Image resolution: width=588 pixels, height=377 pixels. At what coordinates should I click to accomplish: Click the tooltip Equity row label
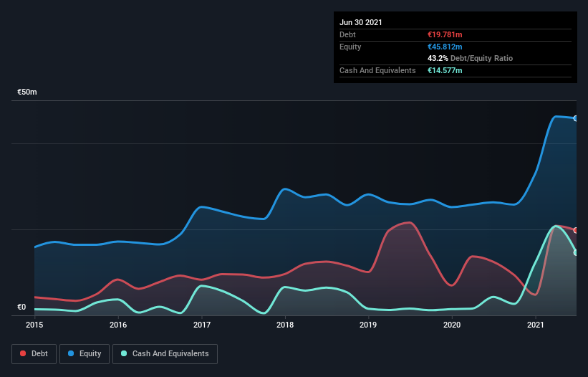[350, 47]
